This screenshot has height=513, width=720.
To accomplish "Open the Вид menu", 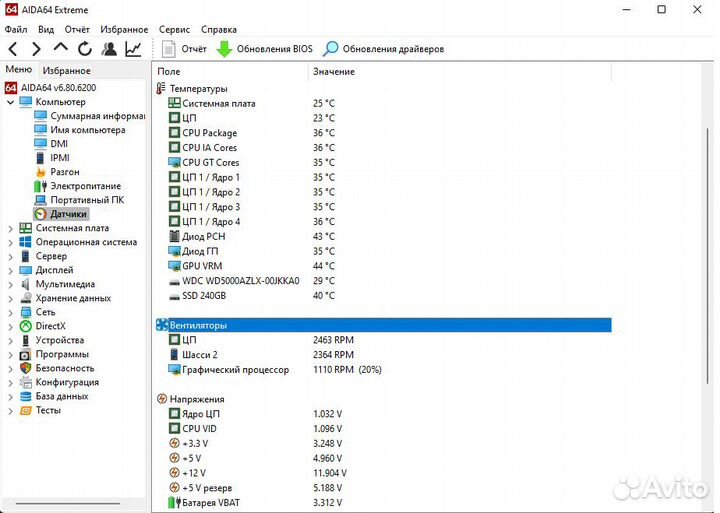I will click(46, 29).
